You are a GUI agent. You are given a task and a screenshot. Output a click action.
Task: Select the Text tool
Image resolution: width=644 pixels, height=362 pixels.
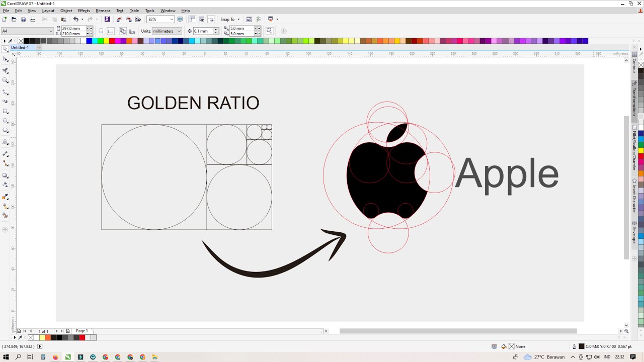6,142
